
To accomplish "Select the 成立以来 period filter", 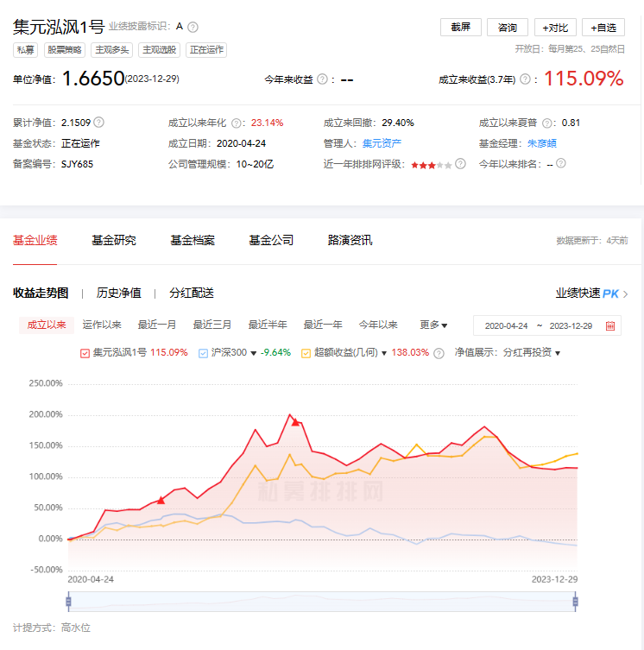I will (x=47, y=325).
